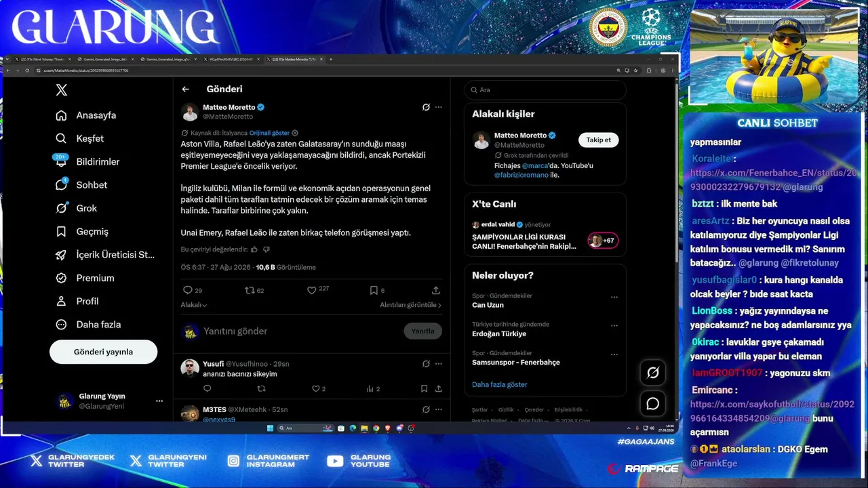Go back with the Gönderi arrow

click(x=185, y=89)
